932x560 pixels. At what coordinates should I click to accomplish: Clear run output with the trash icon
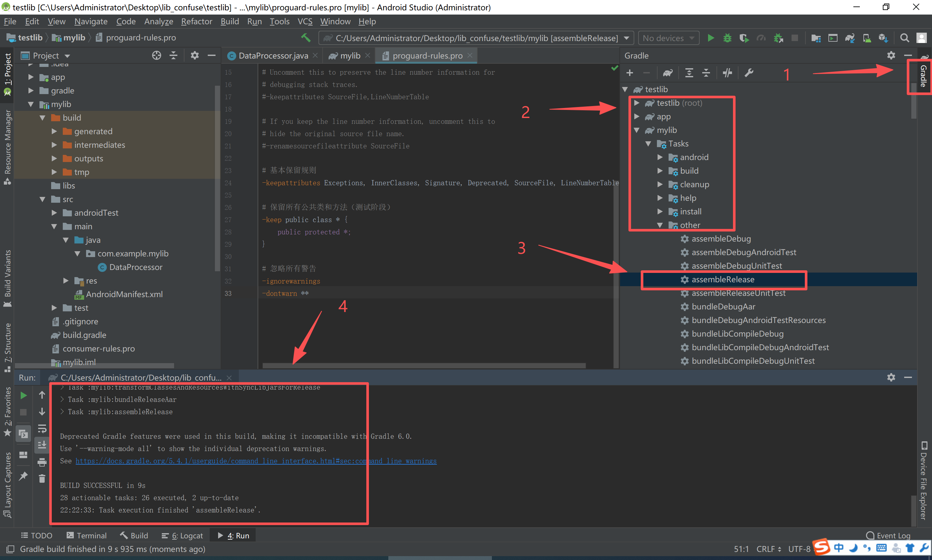[42, 479]
